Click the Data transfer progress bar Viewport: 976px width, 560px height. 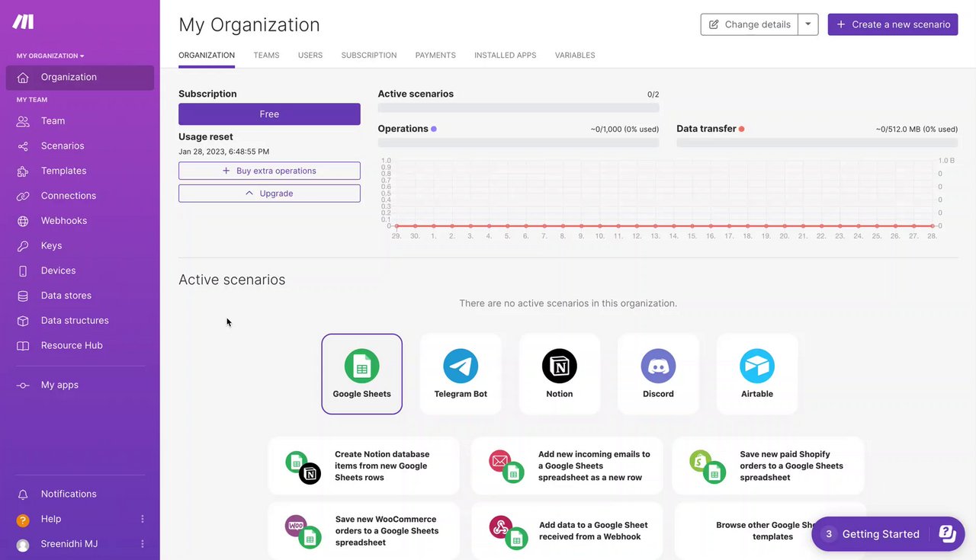pyautogui.click(x=817, y=142)
